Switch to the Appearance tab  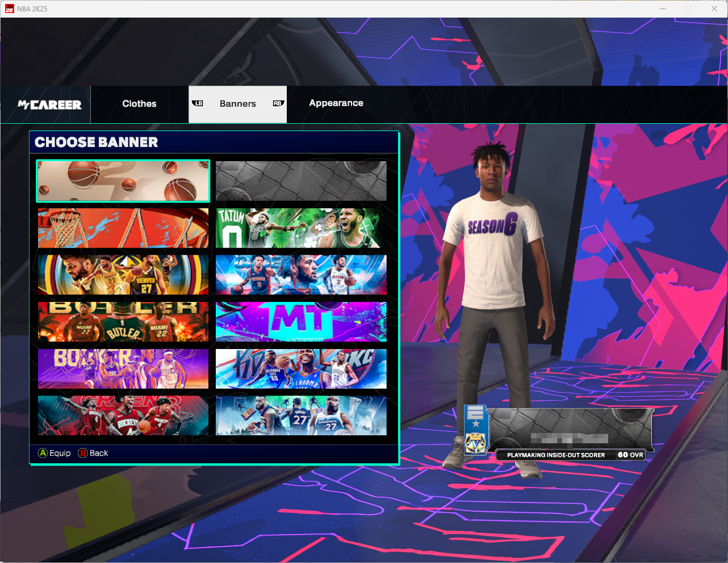pyautogui.click(x=336, y=103)
